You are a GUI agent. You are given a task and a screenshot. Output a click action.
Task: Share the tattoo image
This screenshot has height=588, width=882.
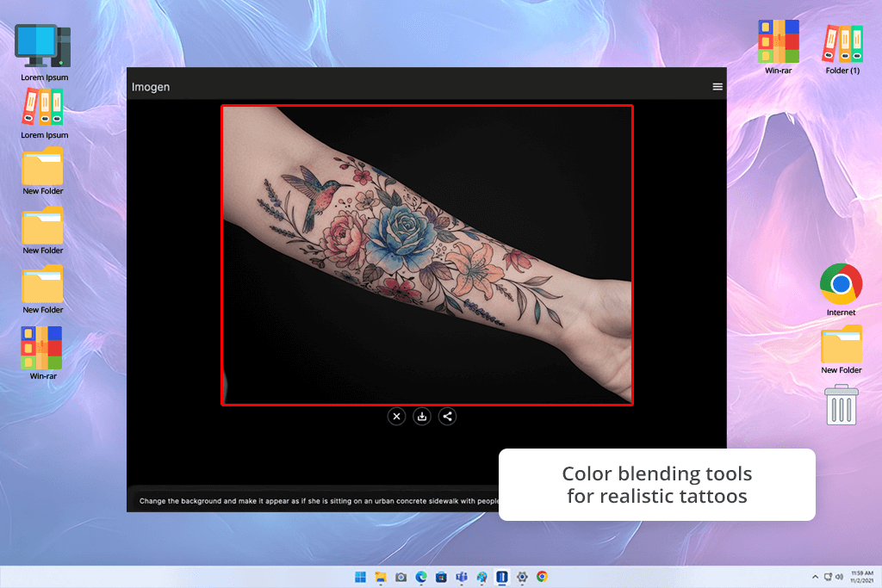coord(447,417)
